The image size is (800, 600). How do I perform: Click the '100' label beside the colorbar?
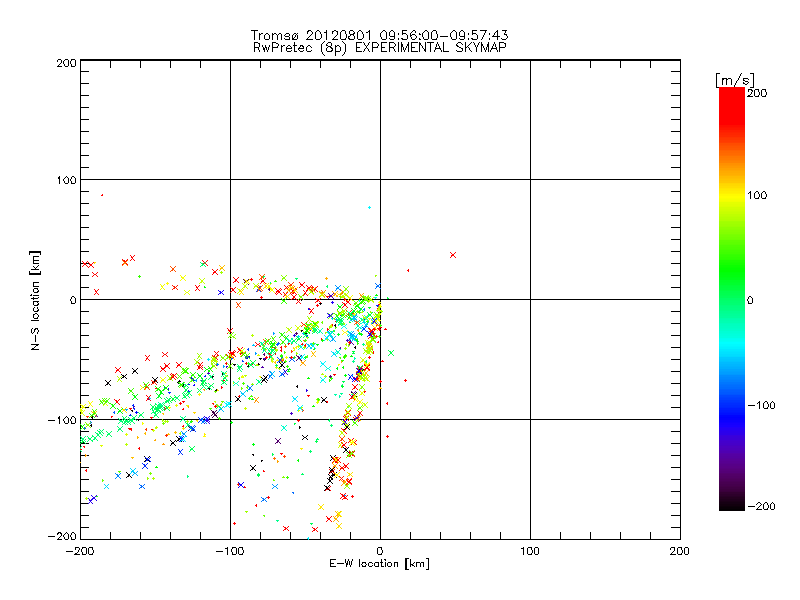(757, 195)
